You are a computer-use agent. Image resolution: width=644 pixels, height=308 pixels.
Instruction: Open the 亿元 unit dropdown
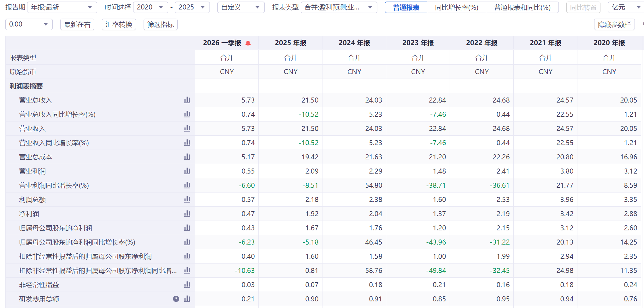point(626,7)
